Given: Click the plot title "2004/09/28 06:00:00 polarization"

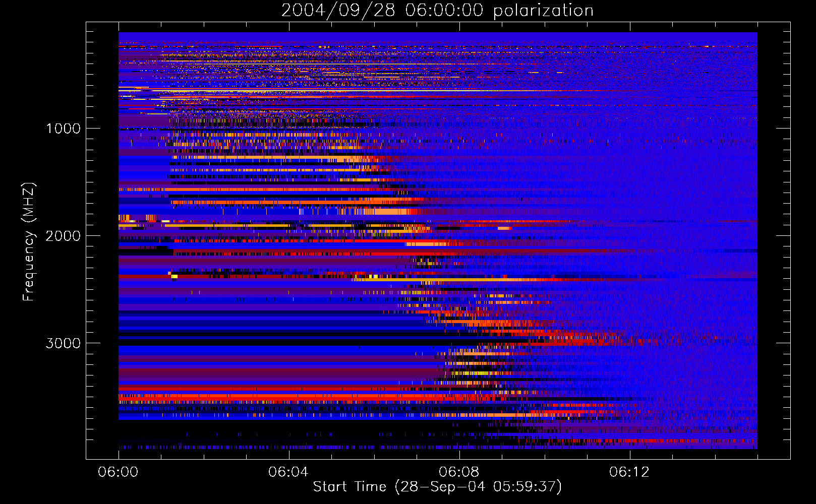Looking at the screenshot, I should point(437,10).
